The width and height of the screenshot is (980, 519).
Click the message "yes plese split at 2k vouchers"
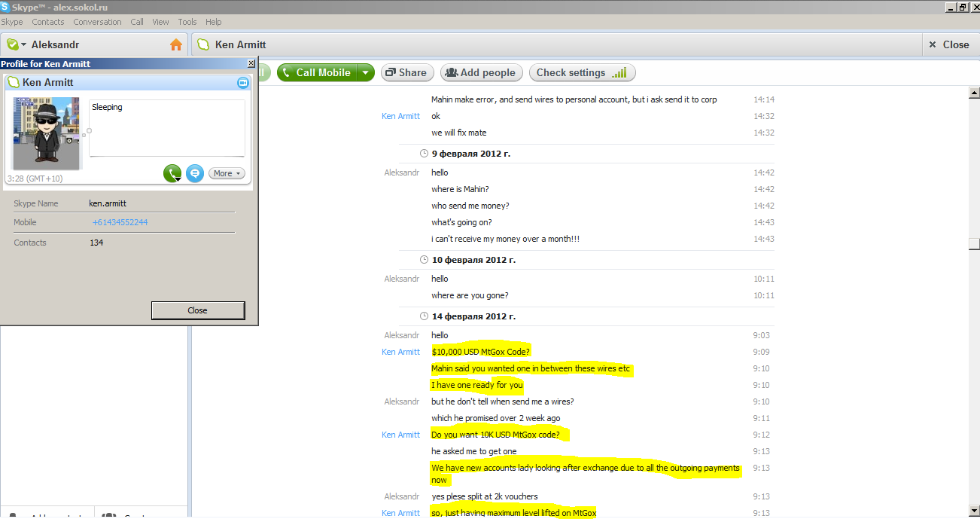485,496
